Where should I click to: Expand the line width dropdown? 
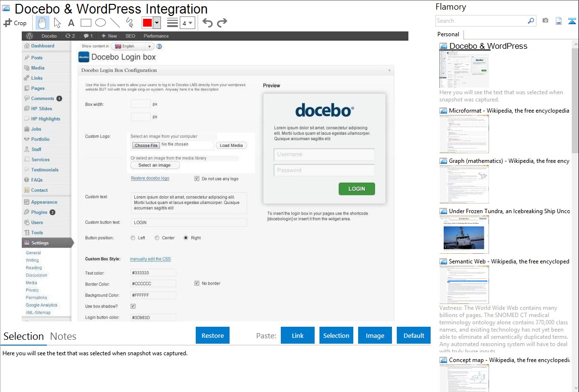(190, 23)
